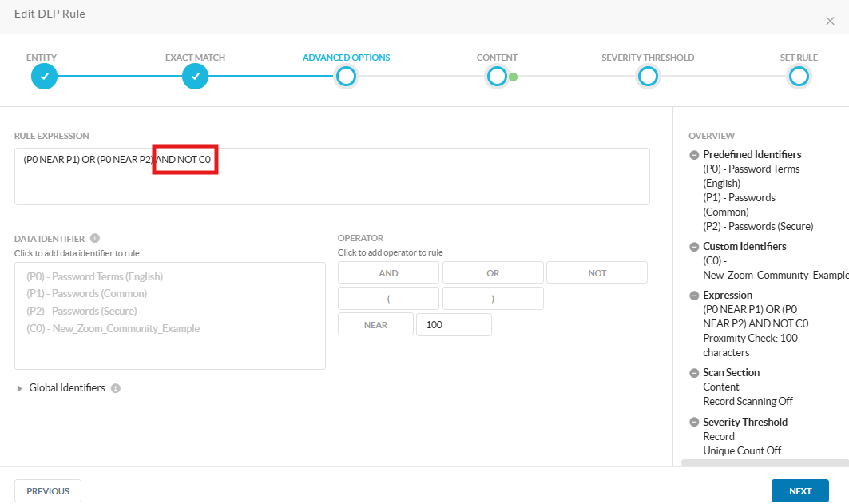This screenshot has width=849, height=504.
Task: Go to the Exact Match step circle
Action: click(x=195, y=77)
